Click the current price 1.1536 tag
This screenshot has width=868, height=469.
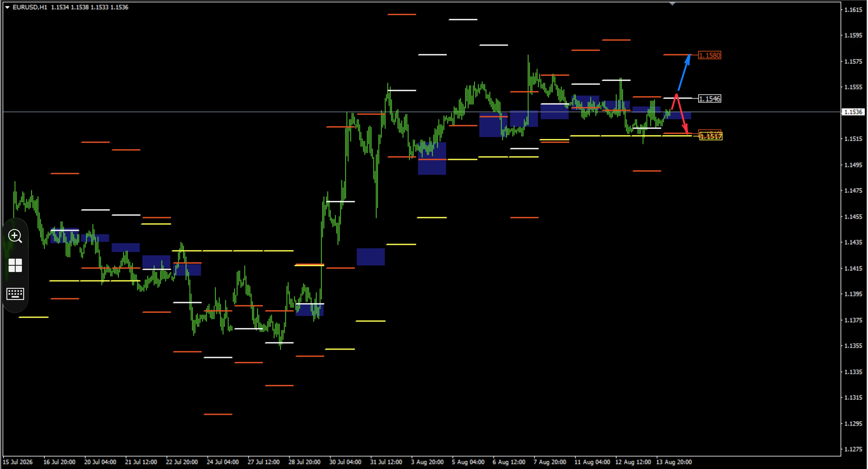[x=853, y=112]
